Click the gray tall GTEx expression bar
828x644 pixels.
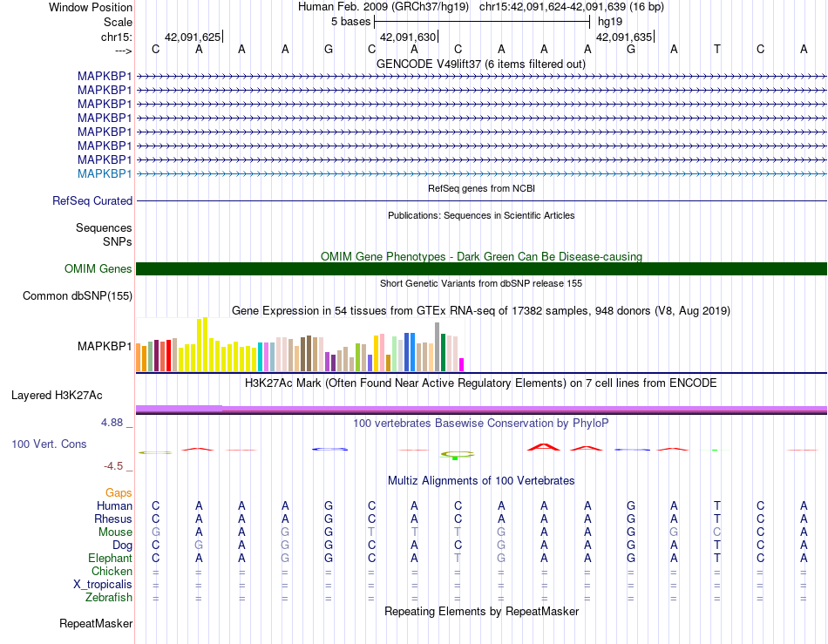(x=438, y=347)
